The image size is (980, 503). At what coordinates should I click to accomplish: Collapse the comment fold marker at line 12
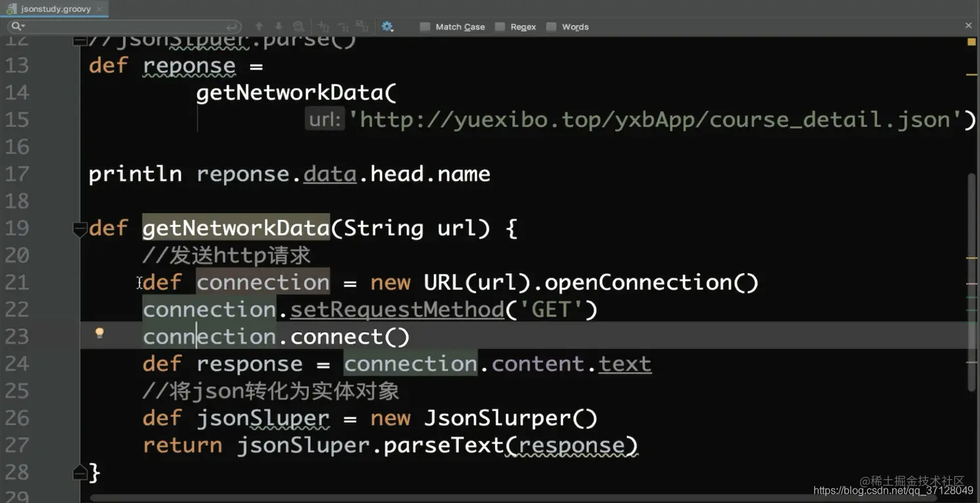click(80, 41)
